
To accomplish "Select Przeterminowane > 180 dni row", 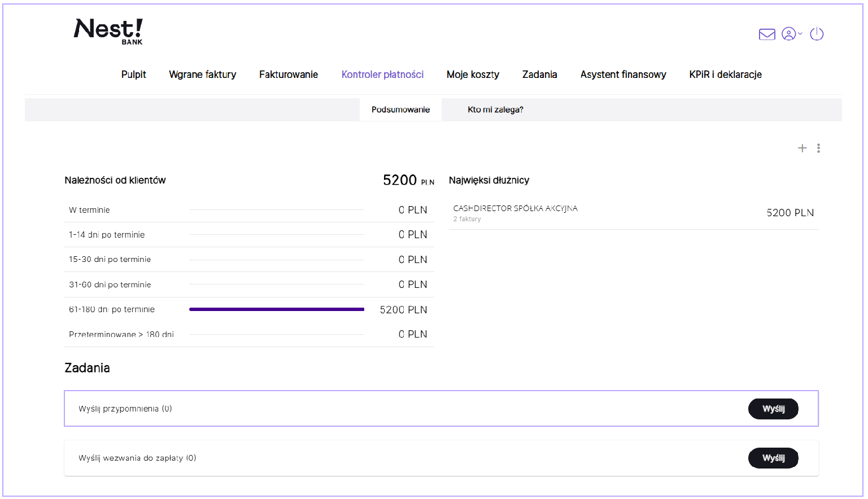I will 249,334.
